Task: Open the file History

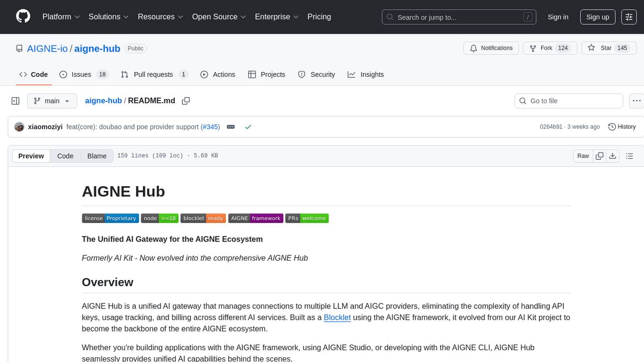Action: pos(622,127)
